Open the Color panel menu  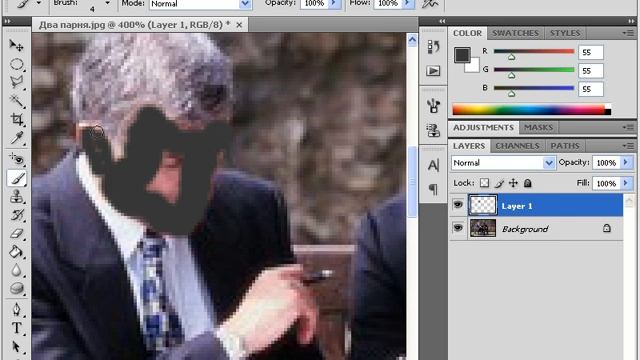point(629,33)
